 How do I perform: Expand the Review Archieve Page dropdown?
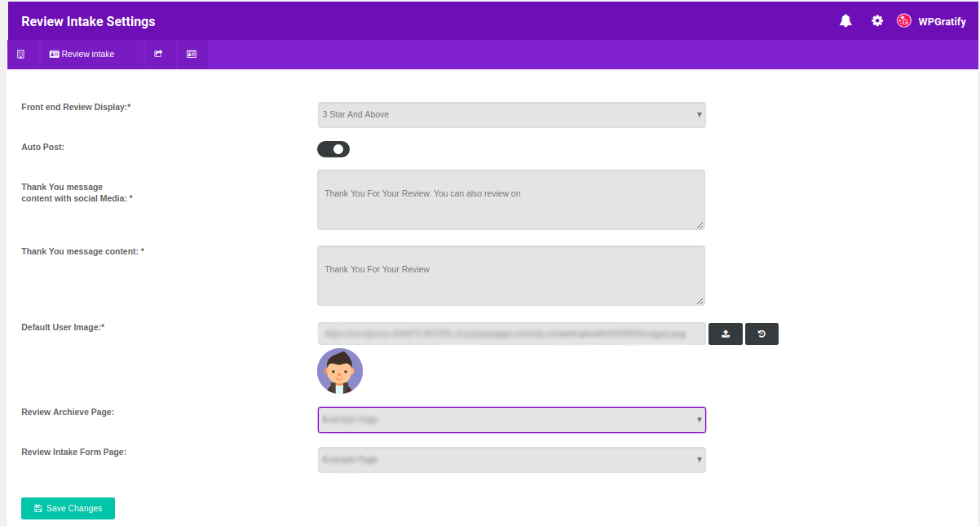click(x=511, y=420)
